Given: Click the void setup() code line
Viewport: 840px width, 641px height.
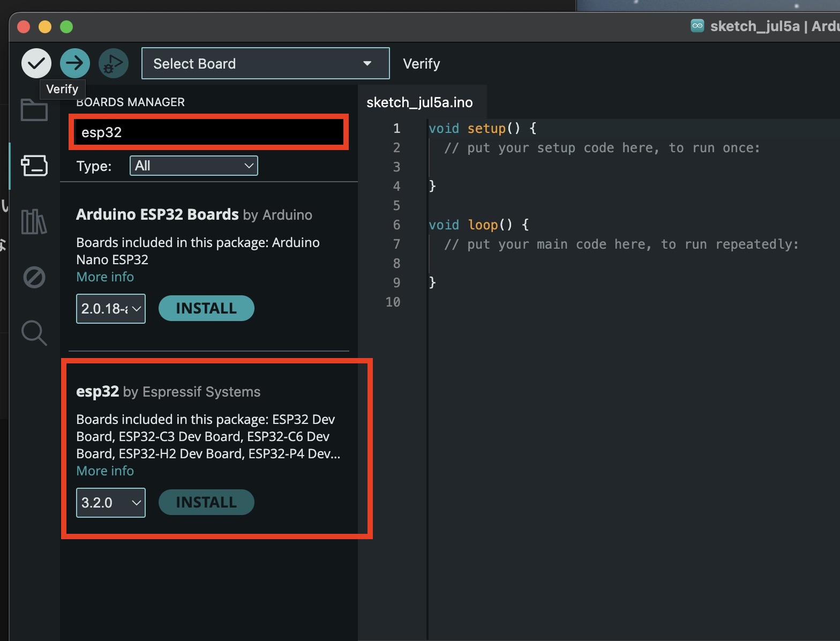Looking at the screenshot, I should coord(482,129).
